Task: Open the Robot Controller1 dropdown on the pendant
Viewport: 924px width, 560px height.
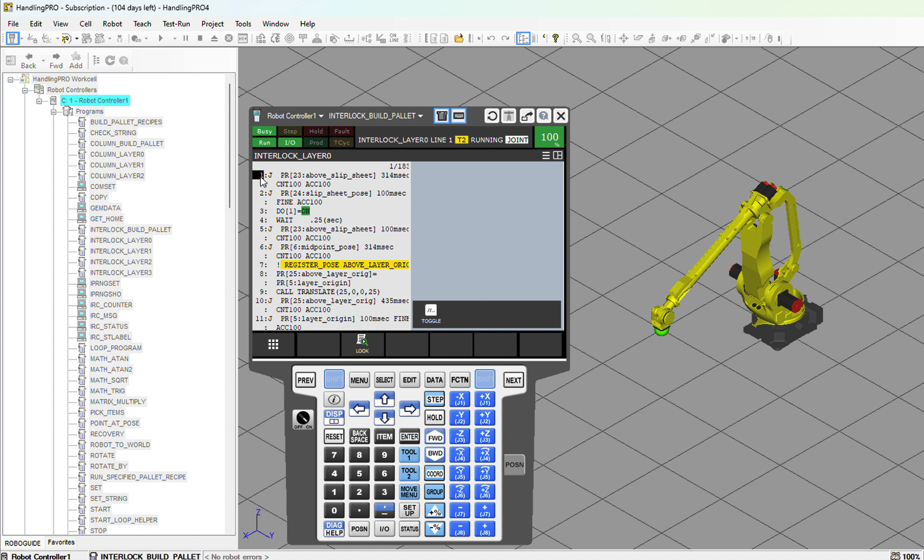Action: pos(321,116)
